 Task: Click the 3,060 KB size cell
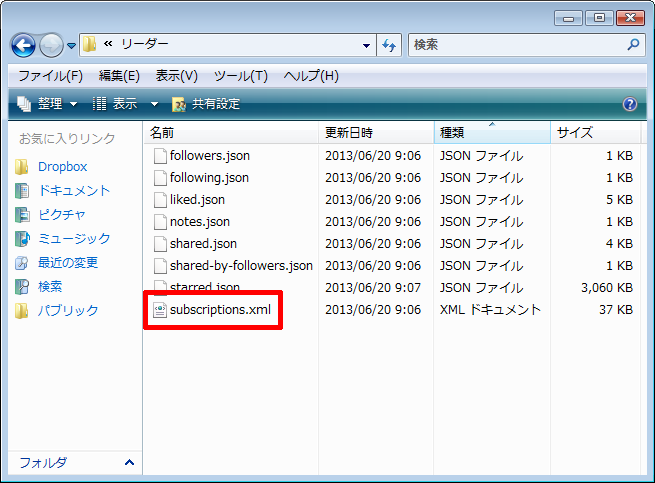tap(607, 287)
